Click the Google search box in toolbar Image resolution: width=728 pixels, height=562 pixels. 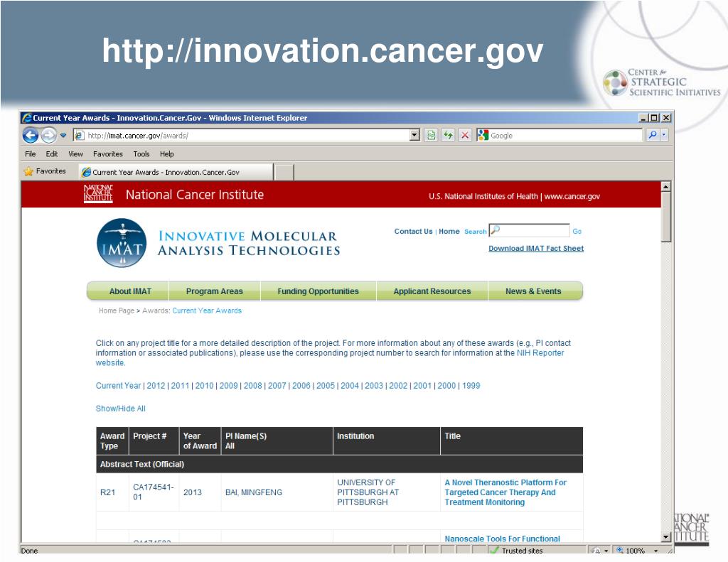(560, 135)
